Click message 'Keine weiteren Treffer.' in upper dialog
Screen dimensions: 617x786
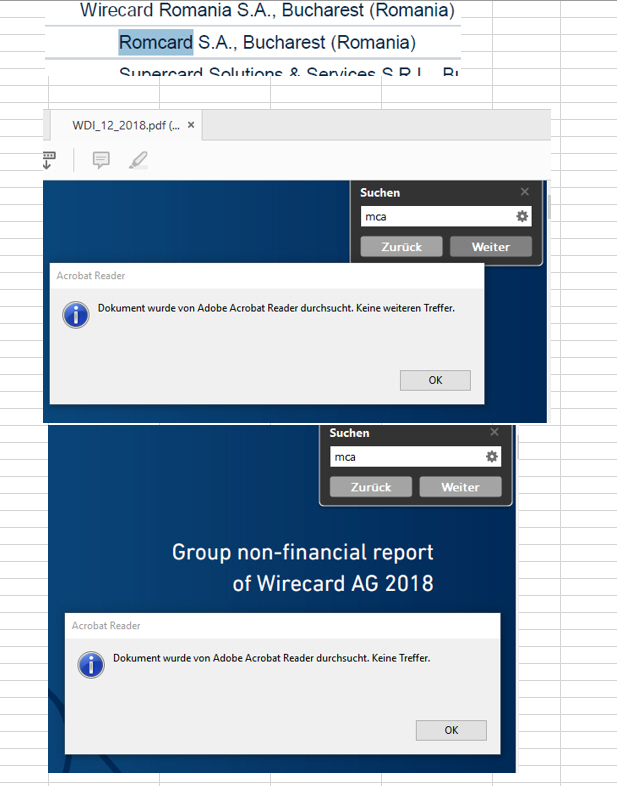point(405,308)
